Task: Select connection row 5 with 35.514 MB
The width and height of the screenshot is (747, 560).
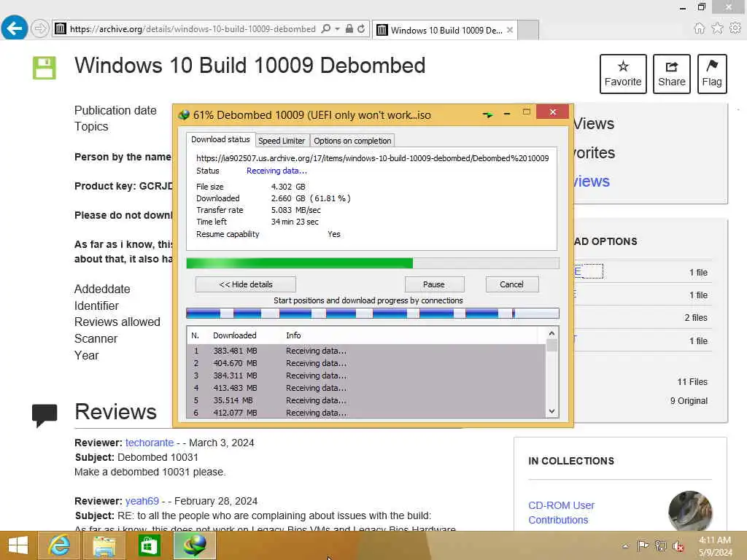Action: tap(366, 400)
